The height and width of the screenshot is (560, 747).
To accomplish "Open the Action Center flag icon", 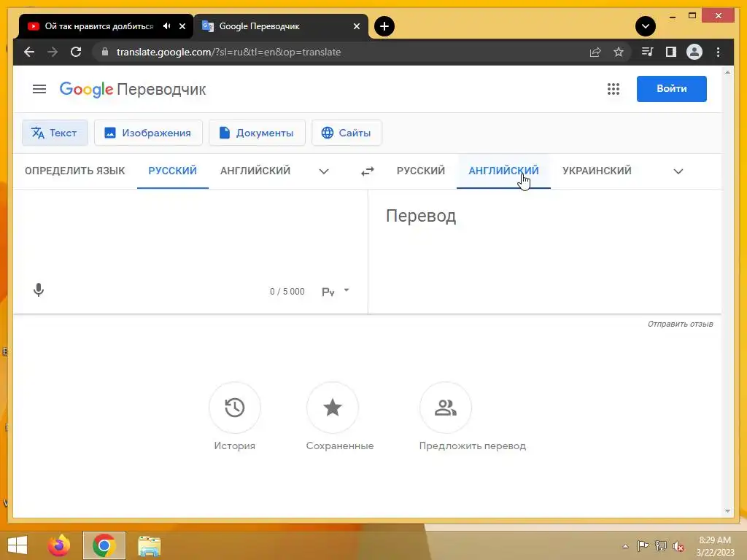I will [643, 546].
